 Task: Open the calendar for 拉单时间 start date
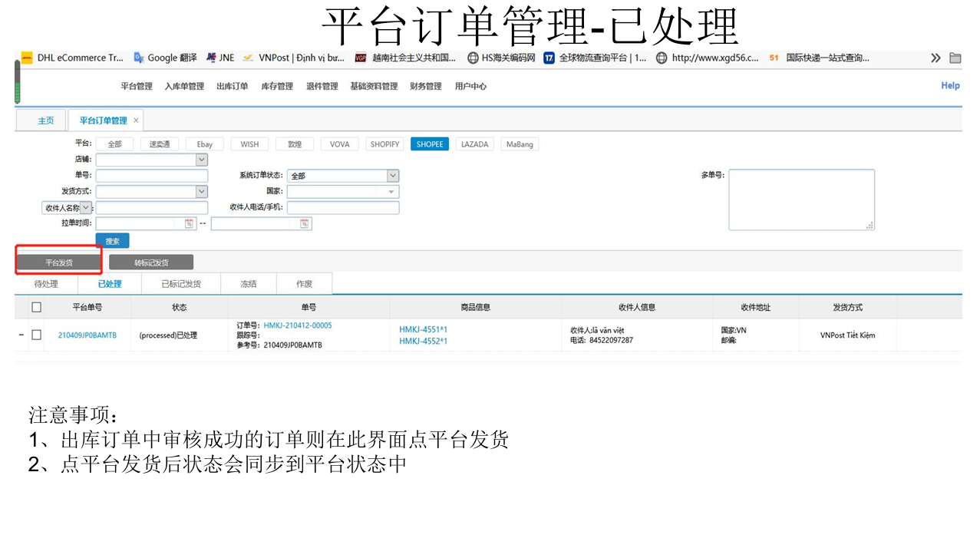click(x=190, y=223)
